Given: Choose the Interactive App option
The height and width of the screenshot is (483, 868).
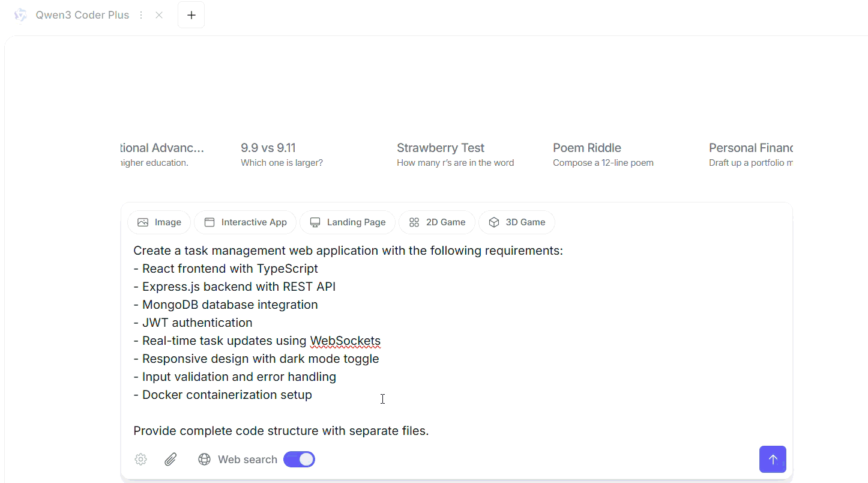Looking at the screenshot, I should pyautogui.click(x=245, y=222).
